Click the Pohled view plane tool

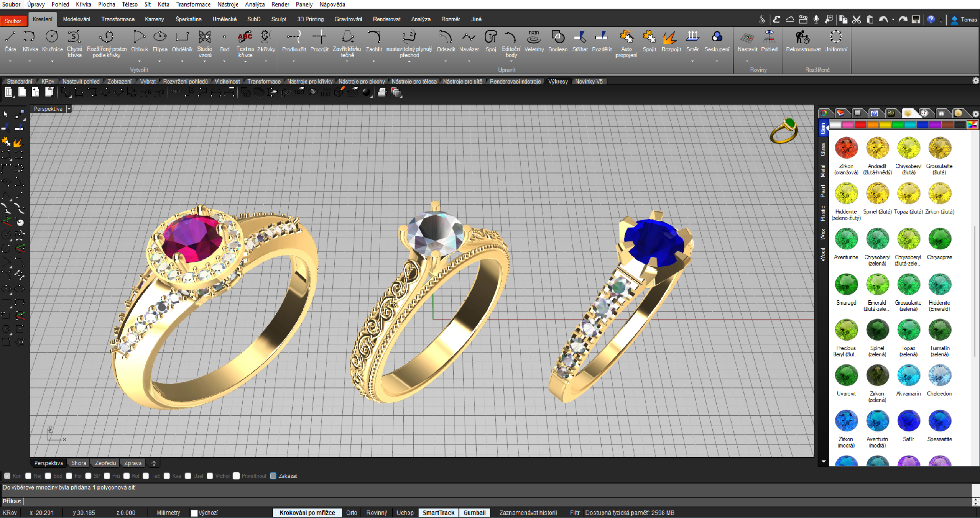769,41
